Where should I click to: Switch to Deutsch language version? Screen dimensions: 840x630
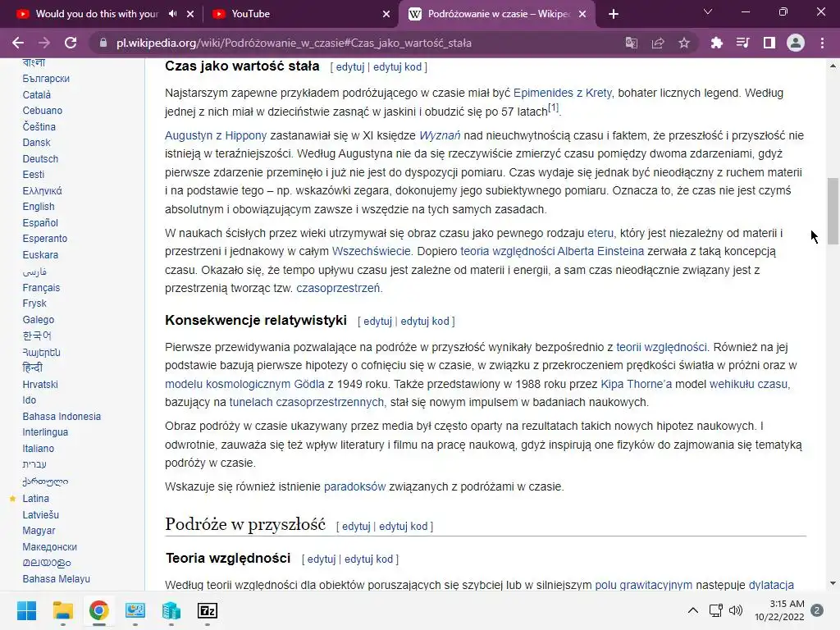(x=40, y=159)
